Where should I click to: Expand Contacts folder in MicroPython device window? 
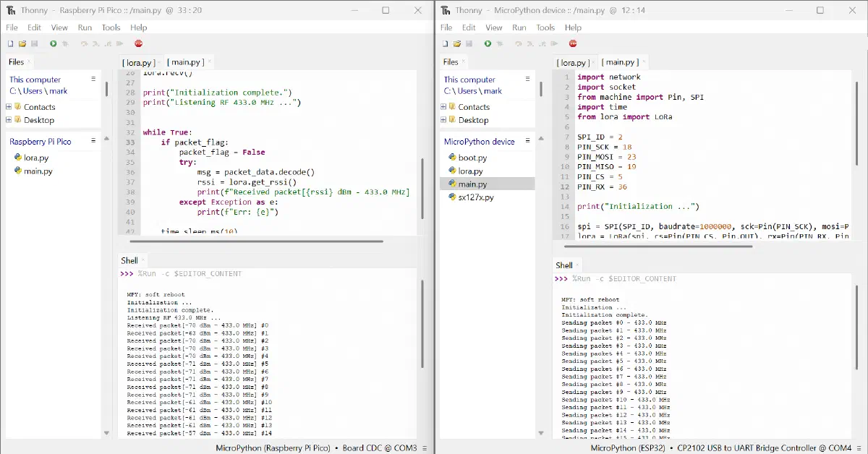coord(443,107)
